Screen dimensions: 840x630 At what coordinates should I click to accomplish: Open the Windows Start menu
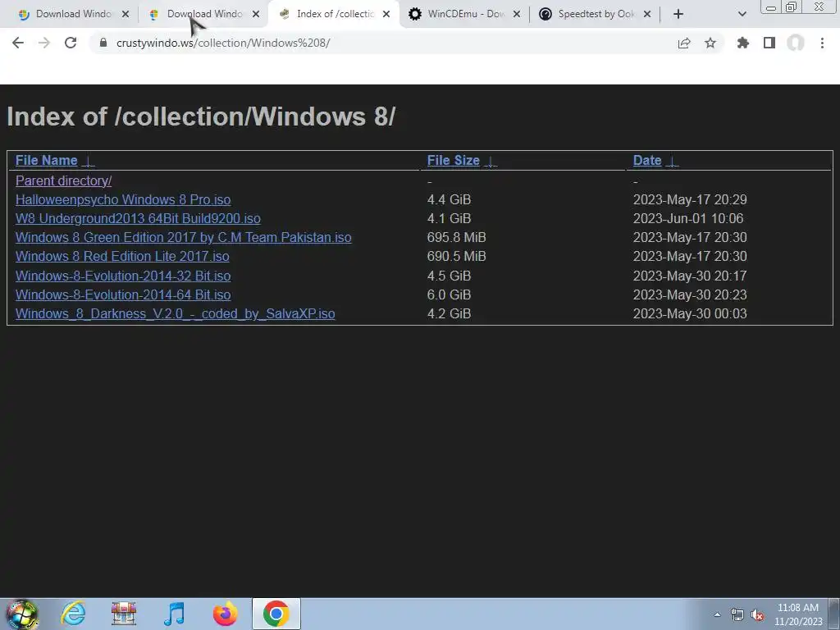pos(22,614)
